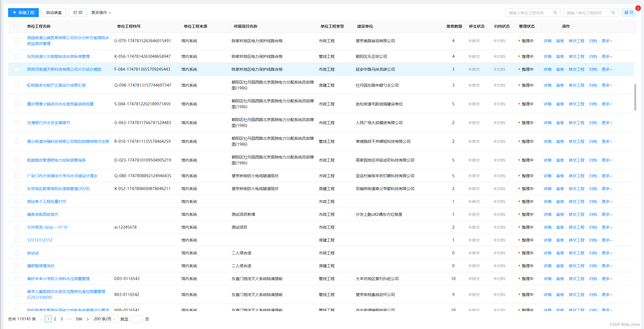
Task: Click the 展开 button to expand filters
Action: 629,12
